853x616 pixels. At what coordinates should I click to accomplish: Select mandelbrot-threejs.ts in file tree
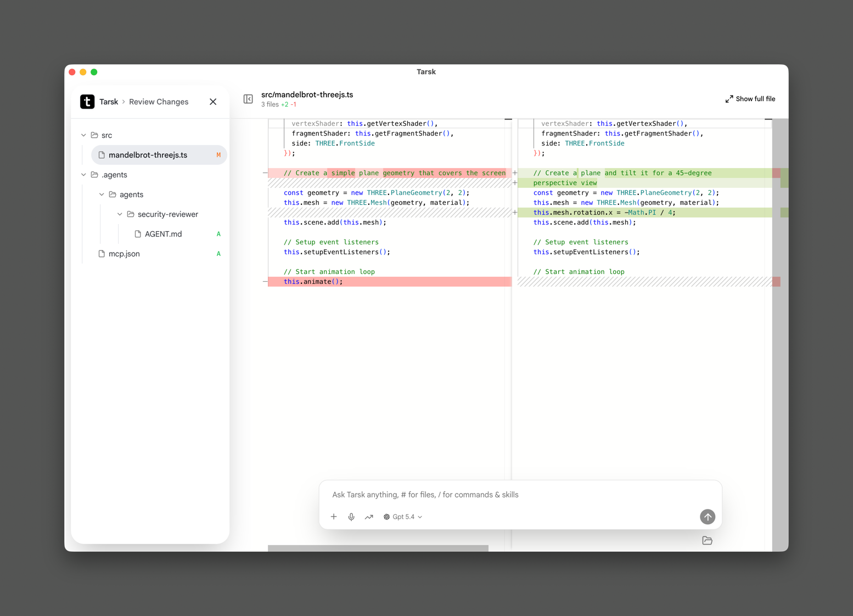148,155
